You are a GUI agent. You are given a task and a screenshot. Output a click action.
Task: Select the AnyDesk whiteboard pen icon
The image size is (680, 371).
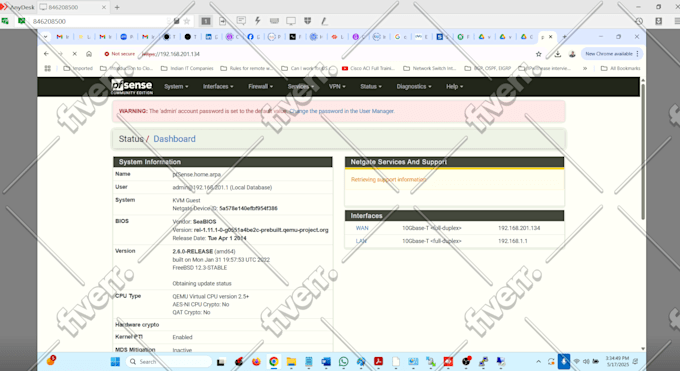tap(324, 21)
